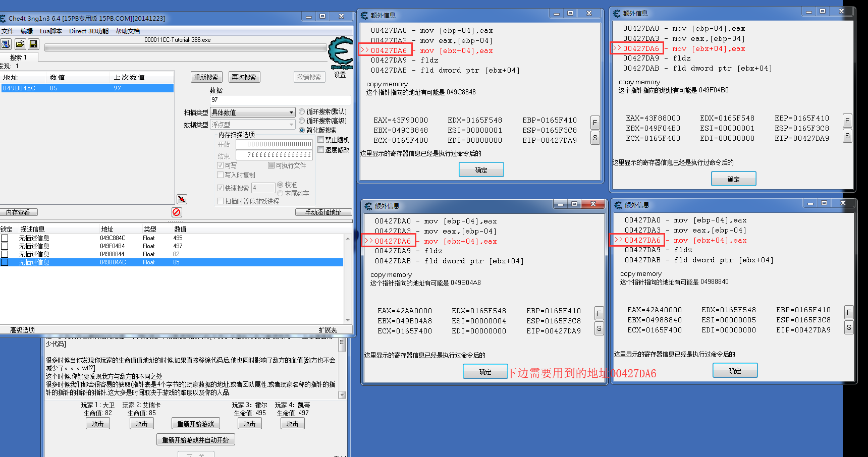868x457 pixels.
Task: Open the process list icon in Cheat Engine
Action: 6,44
